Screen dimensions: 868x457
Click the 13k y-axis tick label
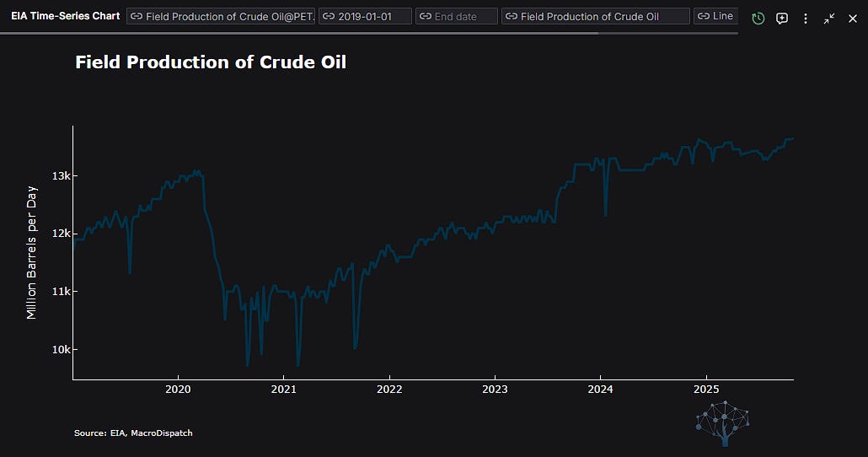pos(61,175)
